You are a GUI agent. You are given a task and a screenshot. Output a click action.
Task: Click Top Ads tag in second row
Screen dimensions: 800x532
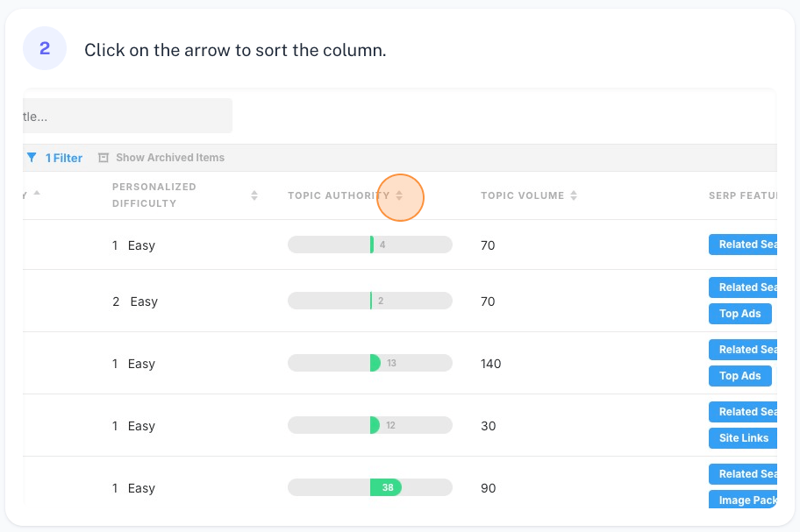click(740, 314)
